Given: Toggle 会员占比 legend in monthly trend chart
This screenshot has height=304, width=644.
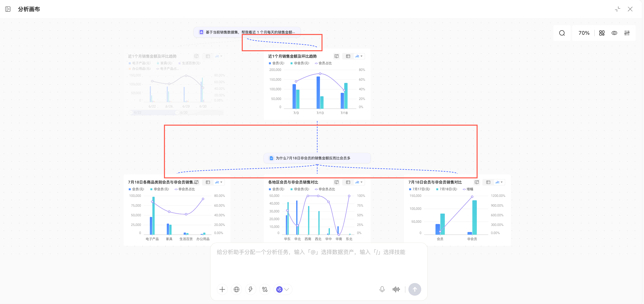Looking at the screenshot, I should click(323, 63).
